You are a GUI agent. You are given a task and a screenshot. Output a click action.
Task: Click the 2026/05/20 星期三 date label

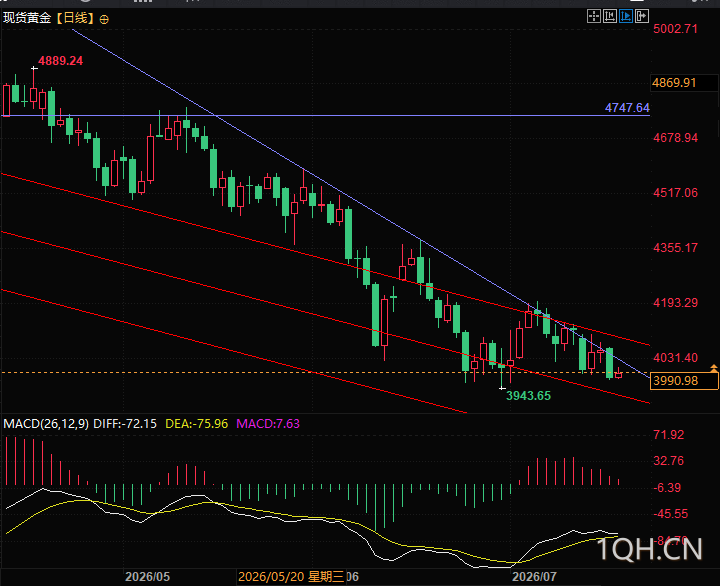coord(291,577)
